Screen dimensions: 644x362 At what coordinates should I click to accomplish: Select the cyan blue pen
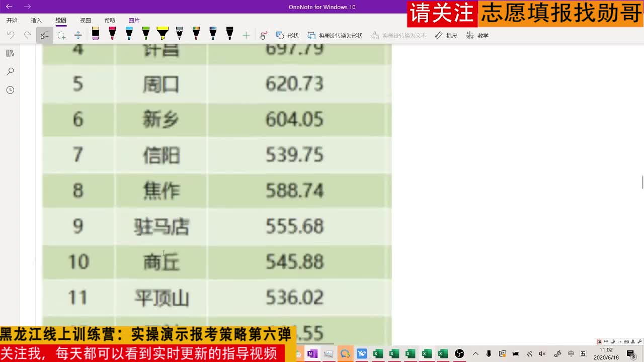(129, 34)
